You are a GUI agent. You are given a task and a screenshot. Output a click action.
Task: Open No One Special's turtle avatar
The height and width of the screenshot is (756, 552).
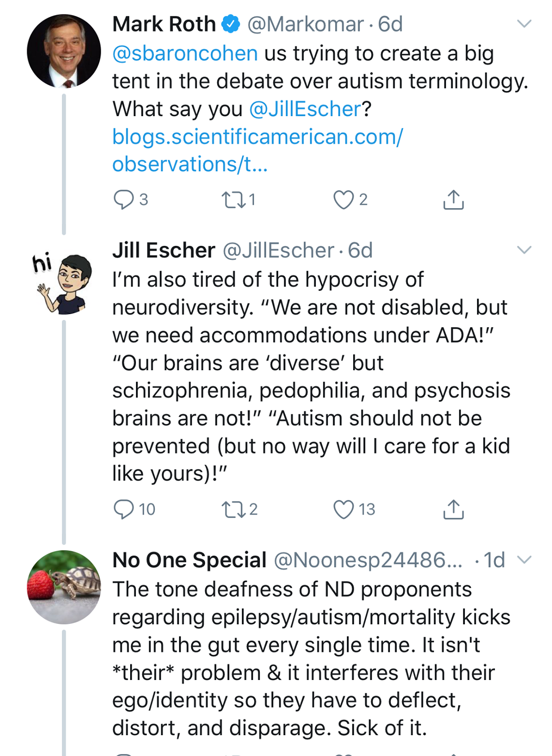pos(64,587)
